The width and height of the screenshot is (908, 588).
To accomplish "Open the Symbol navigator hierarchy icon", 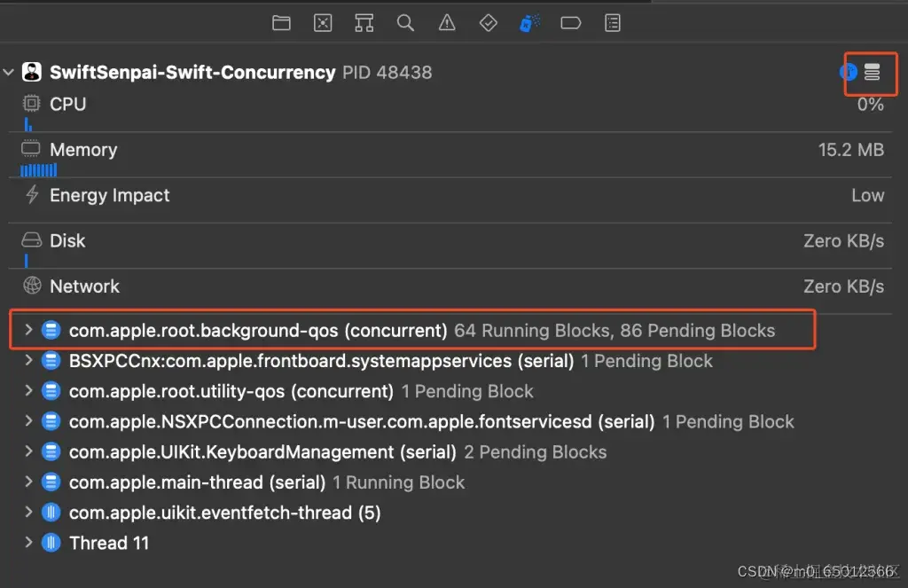I will [x=364, y=23].
